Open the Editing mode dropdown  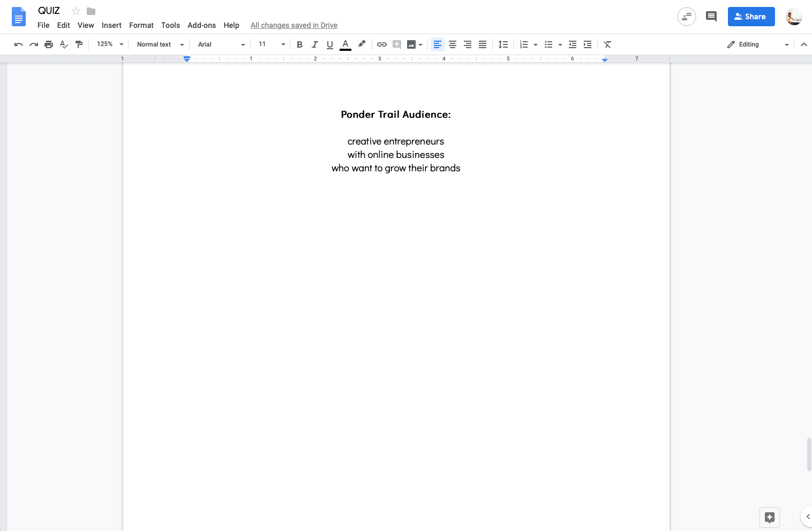(757, 44)
